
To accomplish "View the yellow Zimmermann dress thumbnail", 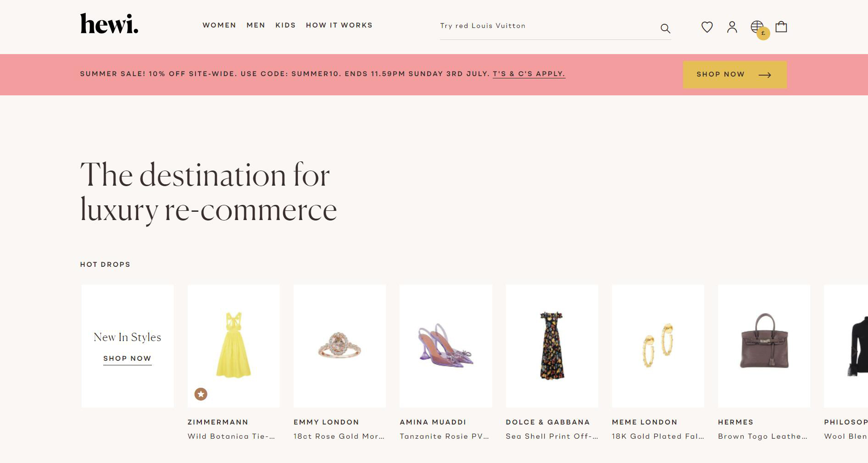I will coord(234,346).
